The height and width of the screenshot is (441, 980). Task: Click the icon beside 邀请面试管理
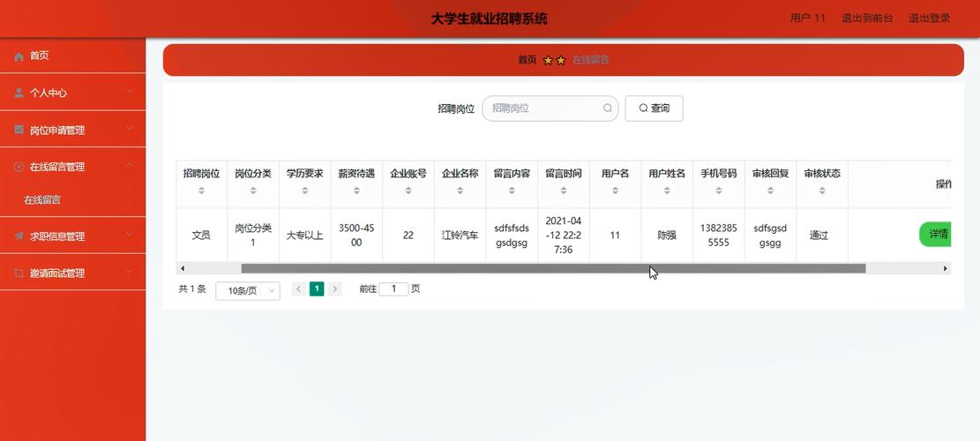point(19,273)
